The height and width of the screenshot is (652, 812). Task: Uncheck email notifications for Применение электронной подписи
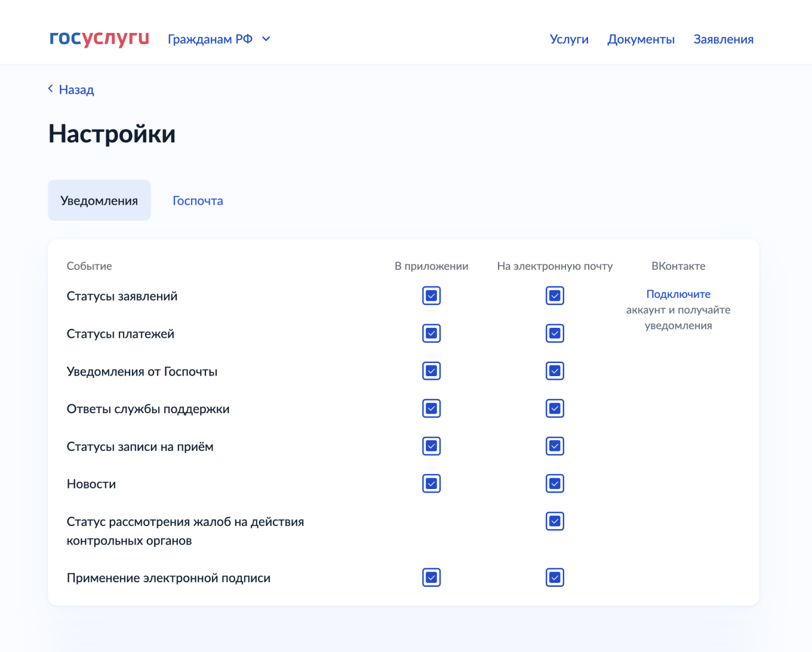pos(555,577)
